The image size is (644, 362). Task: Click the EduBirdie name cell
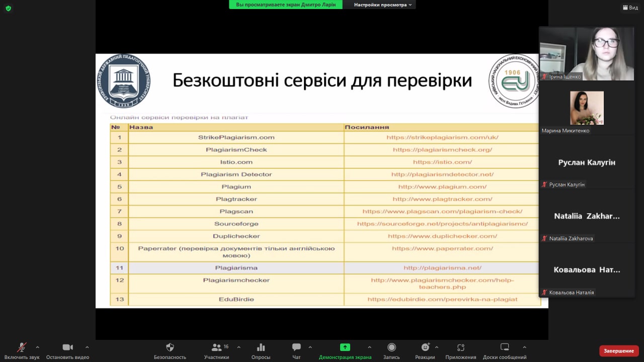tap(236, 299)
